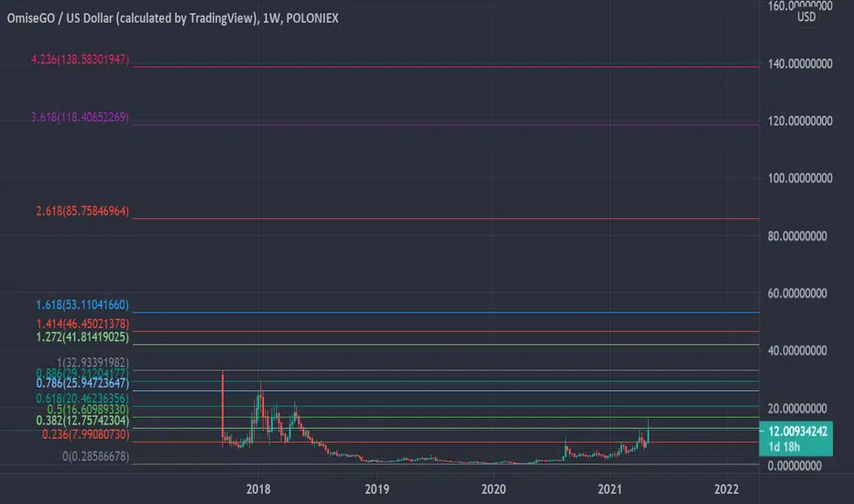Click the 2018 time axis label
Viewport: 854px width, 504px height.
258,489
